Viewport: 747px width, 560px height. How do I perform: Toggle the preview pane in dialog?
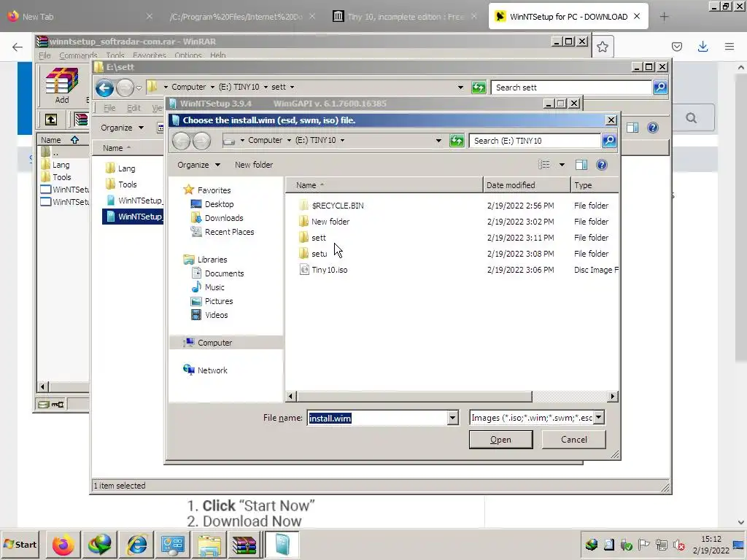(x=581, y=165)
